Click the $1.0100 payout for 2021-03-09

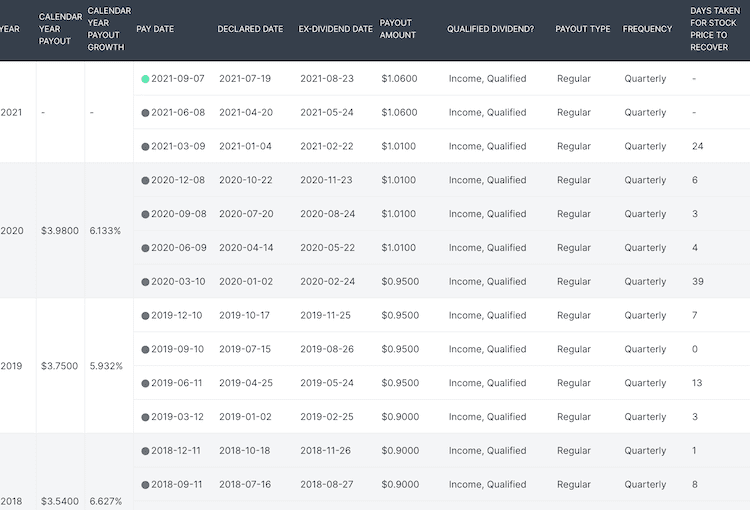click(x=398, y=146)
